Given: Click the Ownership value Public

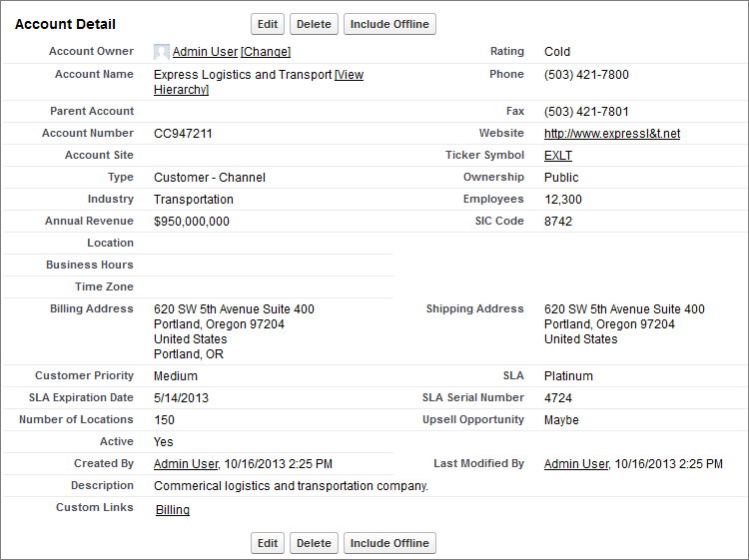Looking at the screenshot, I should click(x=561, y=178).
